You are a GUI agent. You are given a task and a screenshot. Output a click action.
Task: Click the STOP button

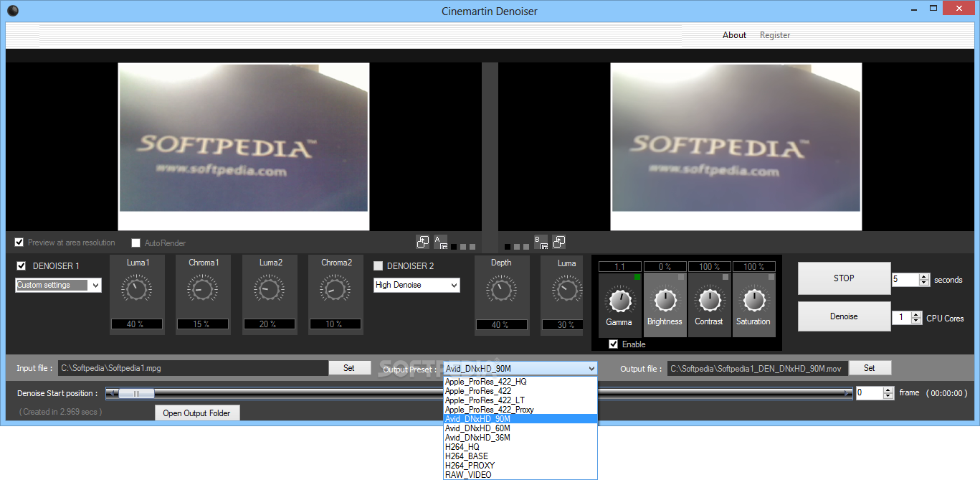click(844, 278)
